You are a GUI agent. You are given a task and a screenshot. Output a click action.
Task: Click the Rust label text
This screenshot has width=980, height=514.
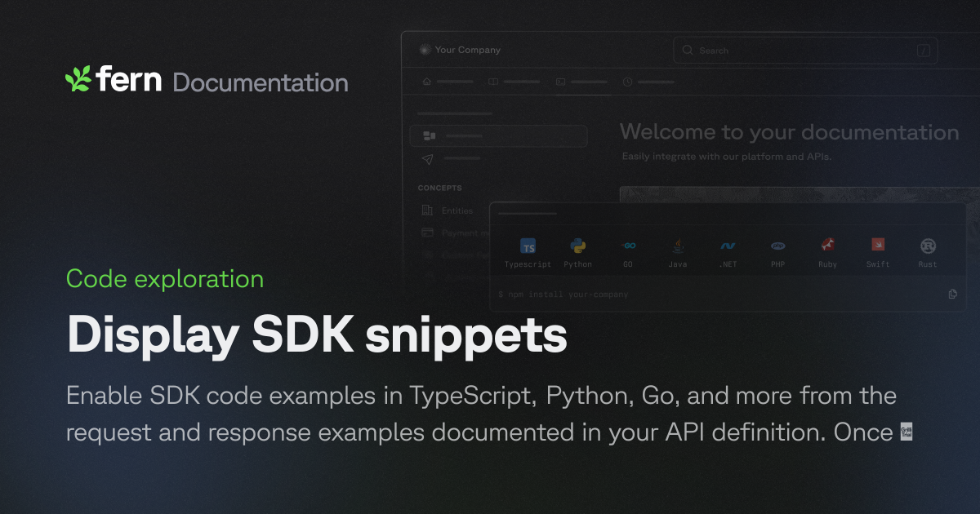click(x=928, y=264)
